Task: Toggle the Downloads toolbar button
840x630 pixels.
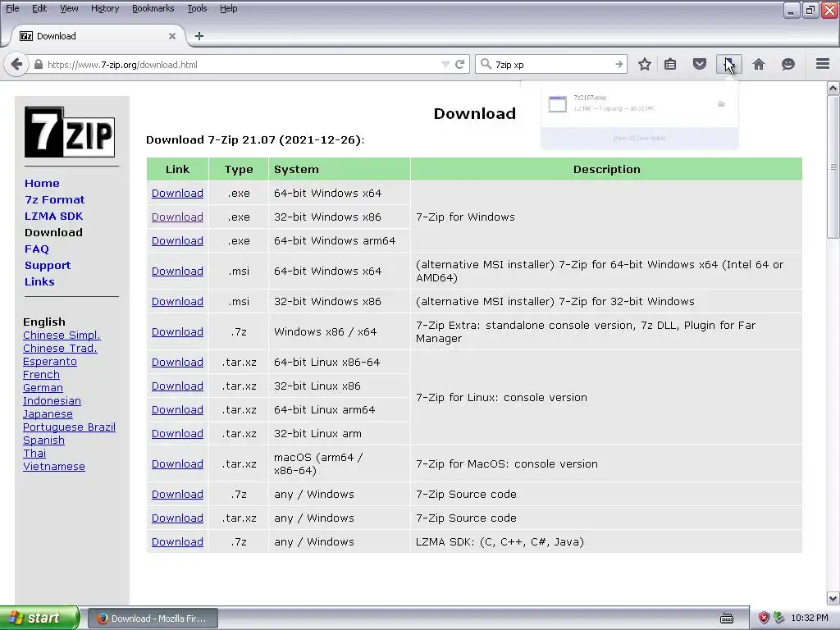Action: click(729, 64)
